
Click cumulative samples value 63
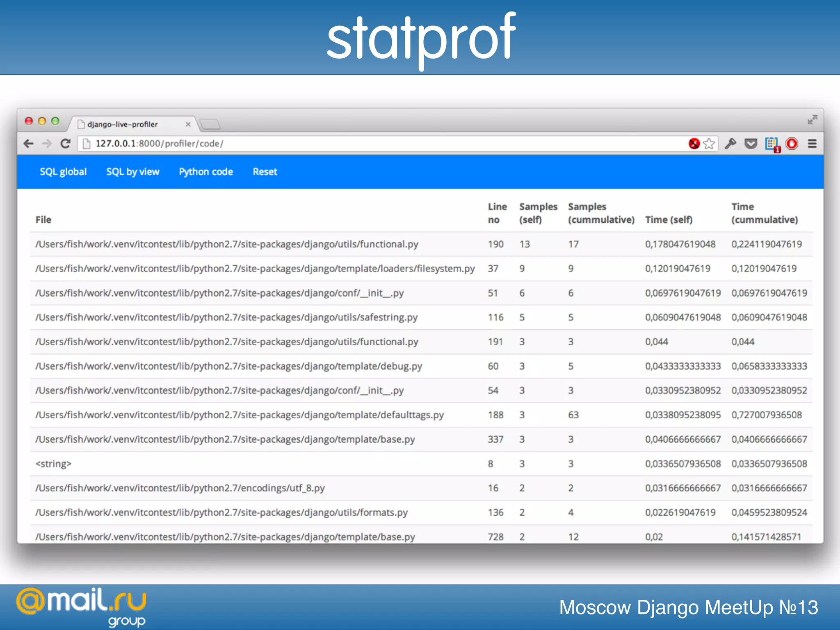pyautogui.click(x=573, y=415)
